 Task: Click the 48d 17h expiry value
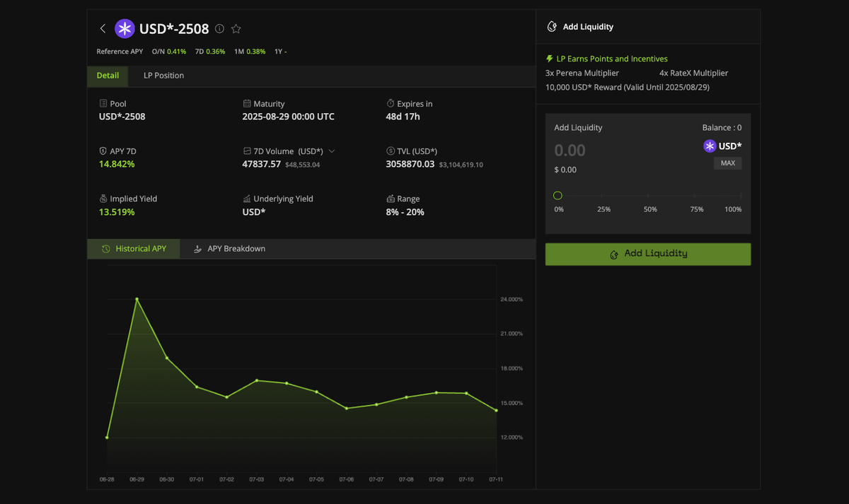[x=403, y=117]
